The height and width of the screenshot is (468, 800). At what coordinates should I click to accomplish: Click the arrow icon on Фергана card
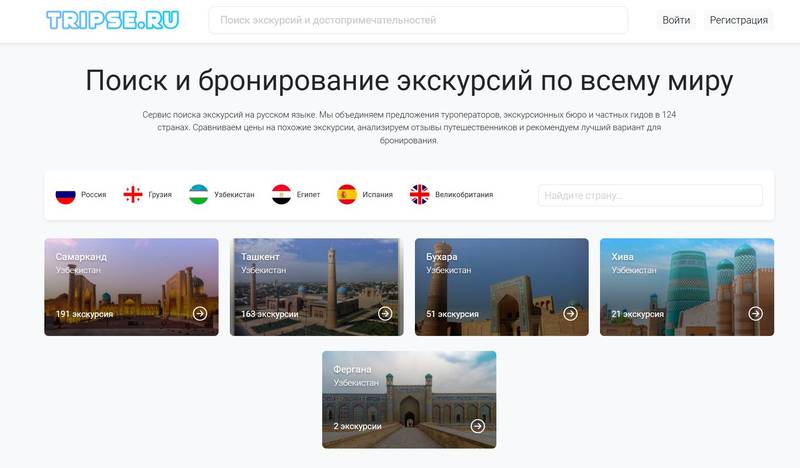(477, 426)
